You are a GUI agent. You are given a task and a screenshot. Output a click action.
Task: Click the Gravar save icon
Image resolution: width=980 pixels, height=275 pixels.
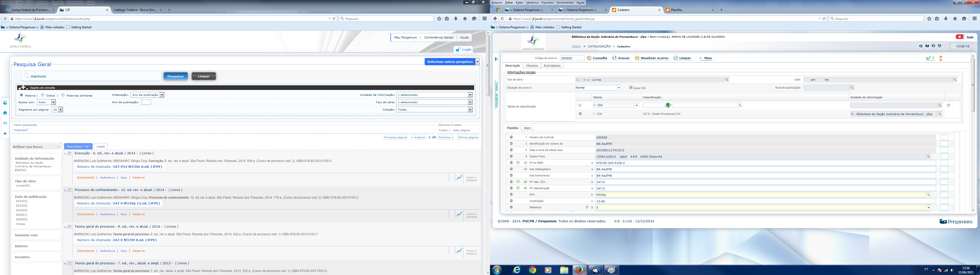pyautogui.click(x=614, y=58)
